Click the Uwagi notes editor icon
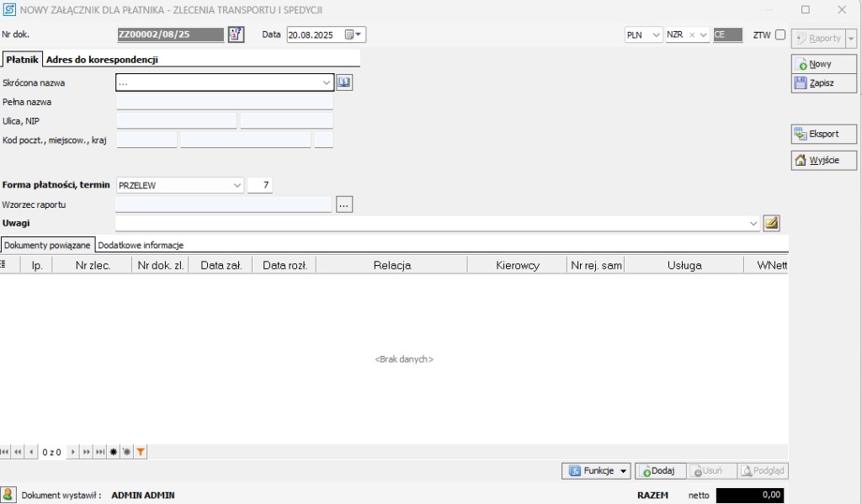The height and width of the screenshot is (504, 862). click(x=771, y=223)
